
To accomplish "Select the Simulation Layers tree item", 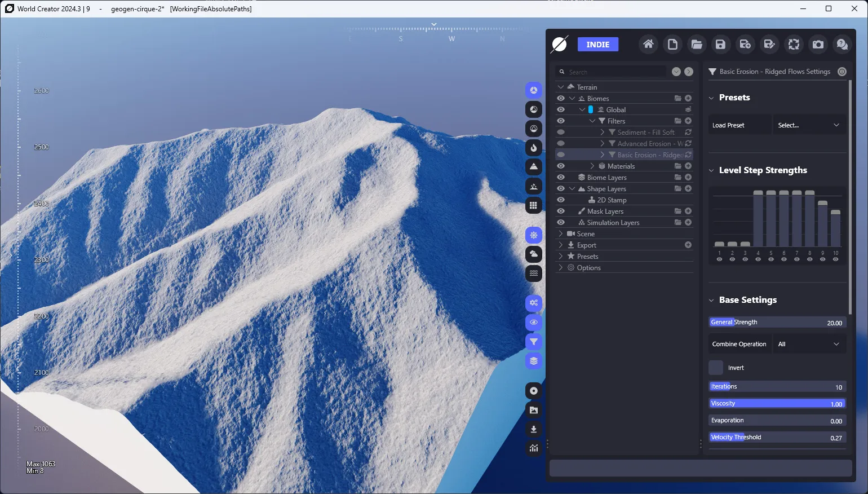I will [x=613, y=222].
